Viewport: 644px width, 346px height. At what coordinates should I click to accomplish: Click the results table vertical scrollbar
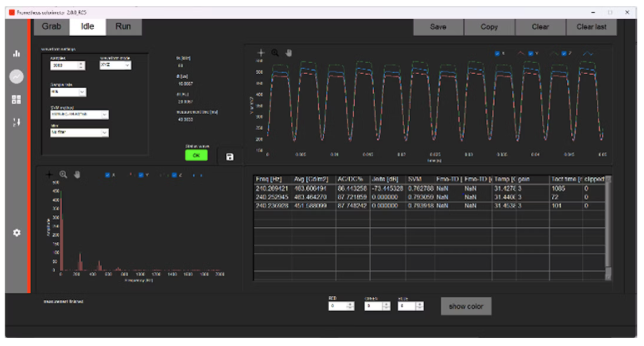[608, 228]
